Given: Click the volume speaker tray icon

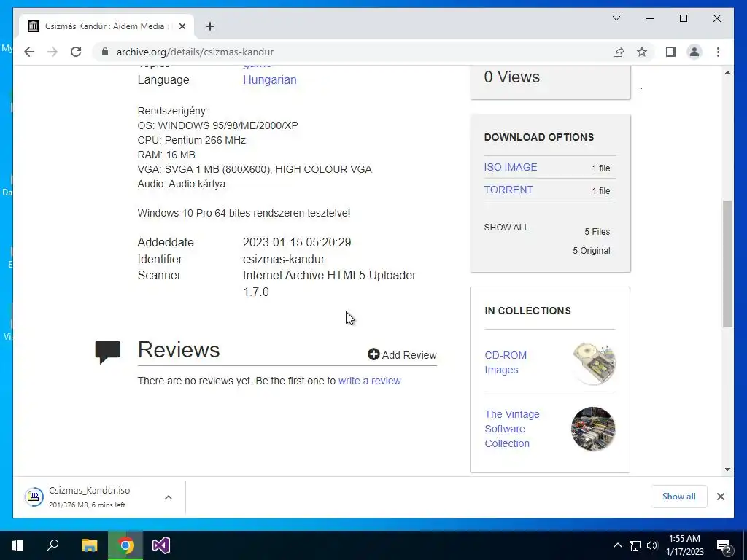Looking at the screenshot, I should coord(652,545).
